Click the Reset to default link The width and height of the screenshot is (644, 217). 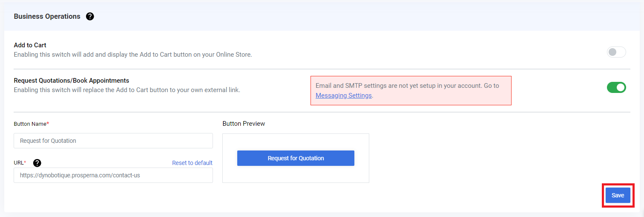tap(192, 163)
